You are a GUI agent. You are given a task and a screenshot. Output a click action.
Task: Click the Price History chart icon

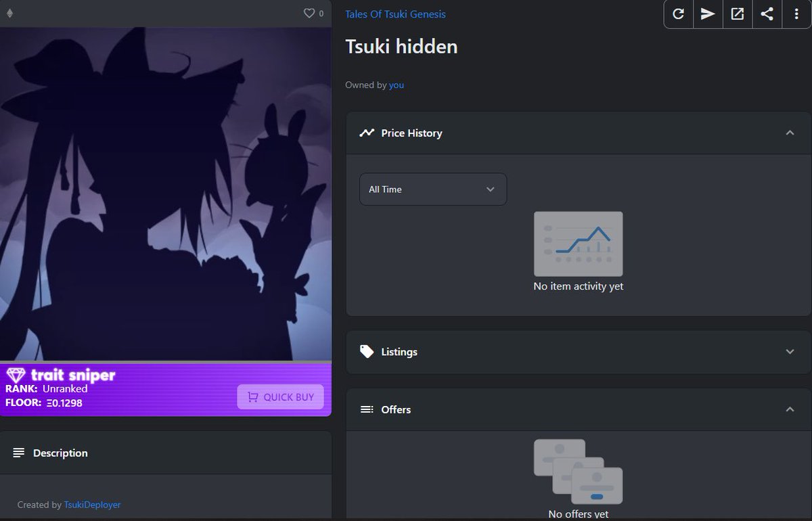367,133
